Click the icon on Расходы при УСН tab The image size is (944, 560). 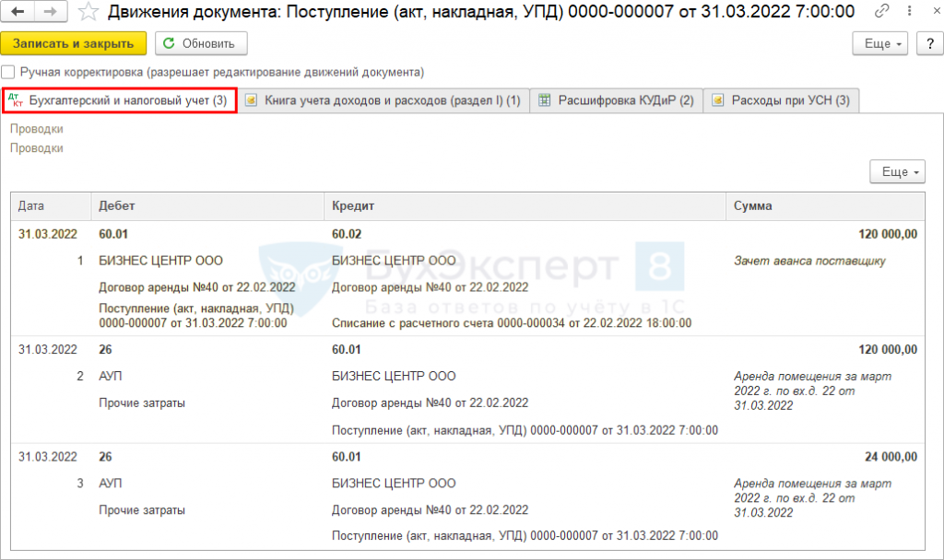coord(717,100)
